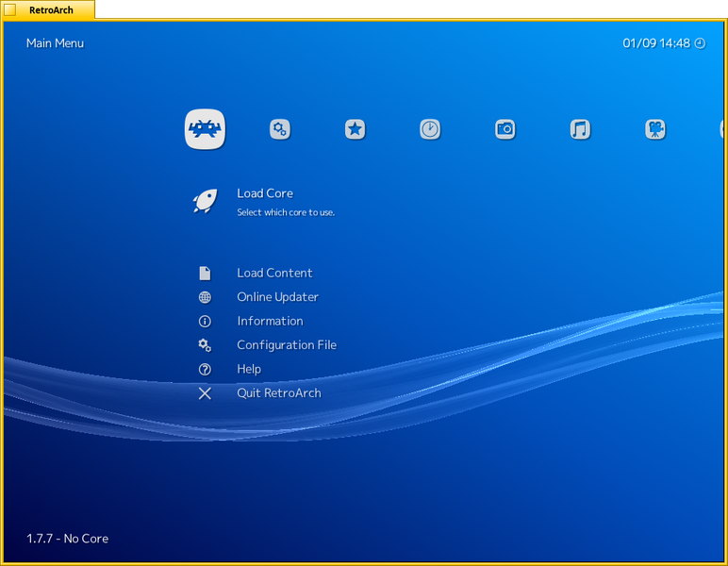This screenshot has height=566, width=728.
Task: Click the gears icon beside Configuration File
Action: pos(205,345)
